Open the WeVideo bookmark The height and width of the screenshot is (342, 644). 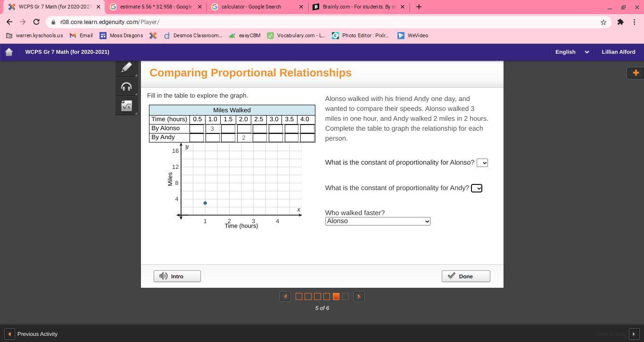point(413,35)
